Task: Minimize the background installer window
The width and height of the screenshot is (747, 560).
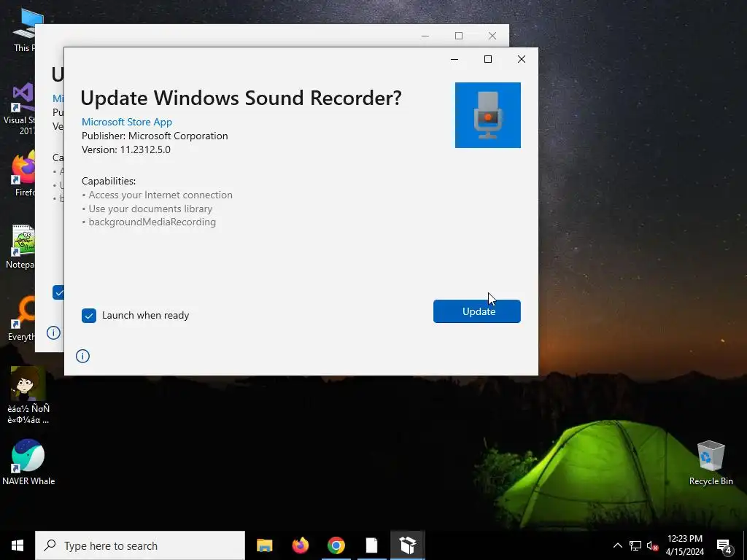Action: pyautogui.click(x=425, y=36)
